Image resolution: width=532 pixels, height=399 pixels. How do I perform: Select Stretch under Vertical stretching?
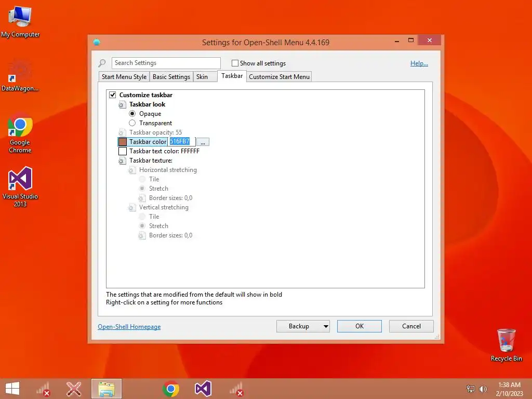[142, 225]
